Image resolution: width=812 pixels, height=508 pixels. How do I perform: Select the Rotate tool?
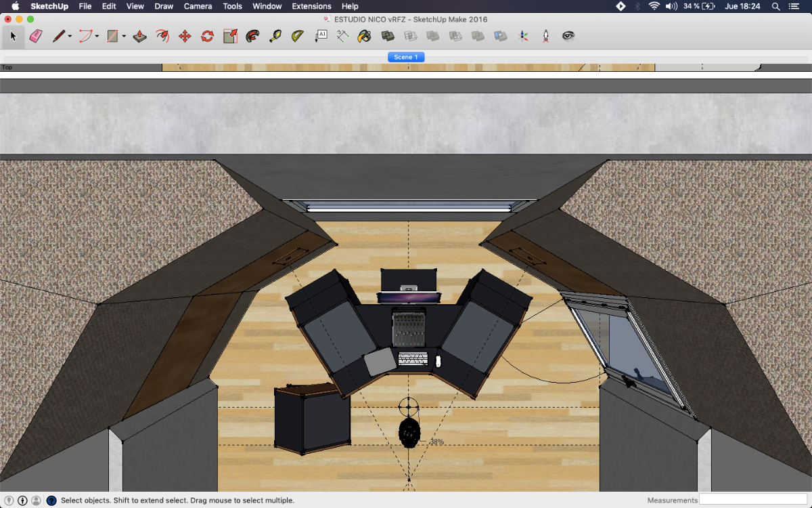(x=207, y=36)
